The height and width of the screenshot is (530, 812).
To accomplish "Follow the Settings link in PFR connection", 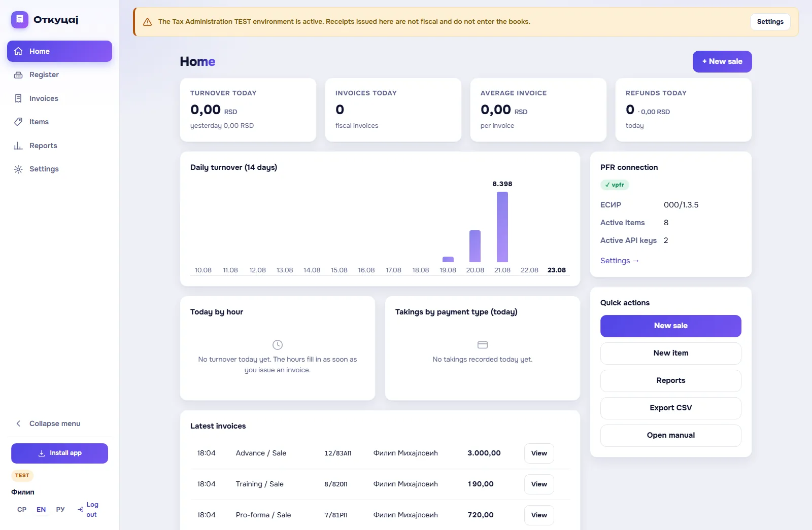I will 619,261.
